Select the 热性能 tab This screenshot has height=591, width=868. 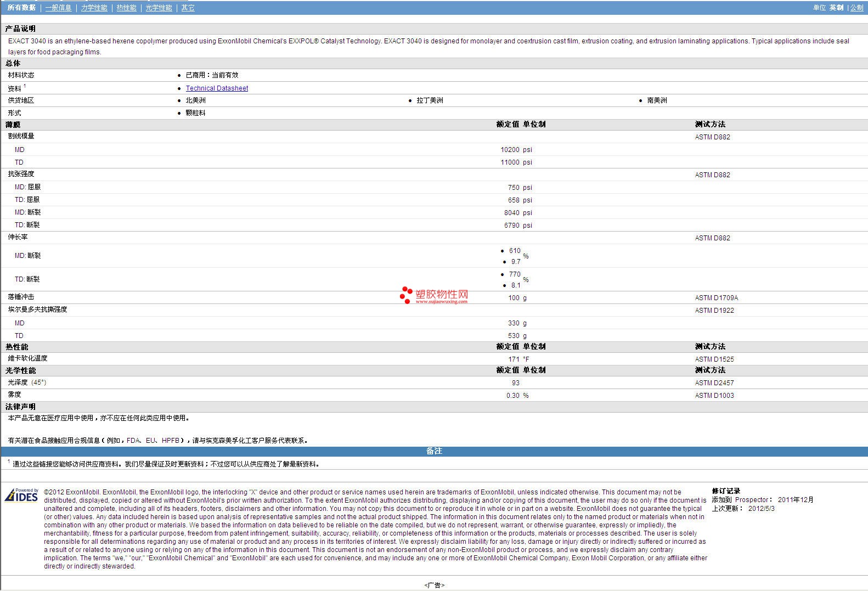(x=126, y=8)
